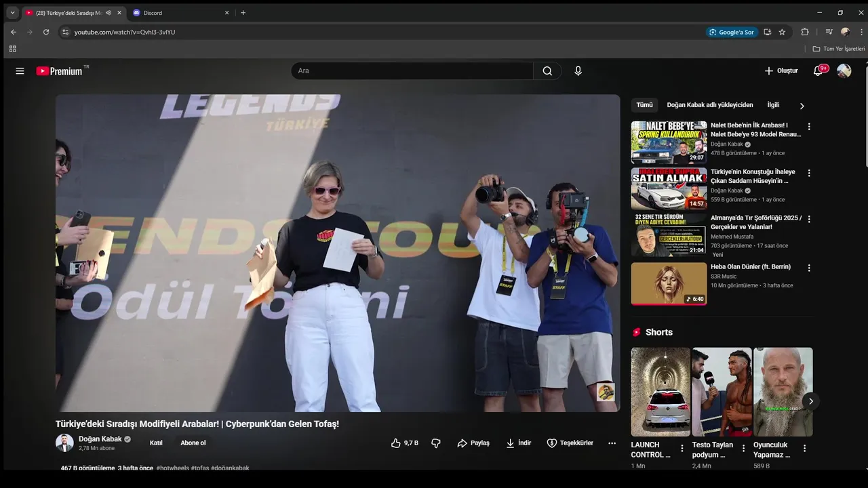Open more actions for the video
This screenshot has height=488, width=868.
[612, 443]
